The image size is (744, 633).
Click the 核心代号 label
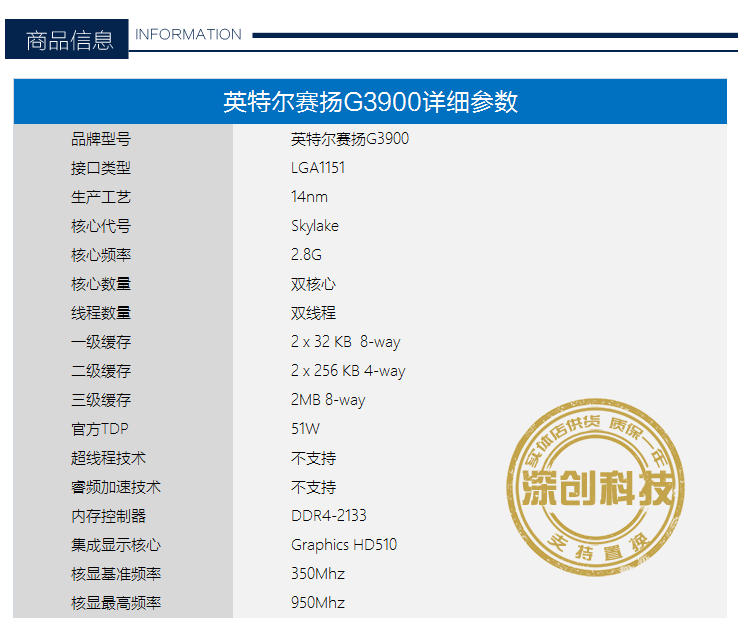[x=101, y=226]
